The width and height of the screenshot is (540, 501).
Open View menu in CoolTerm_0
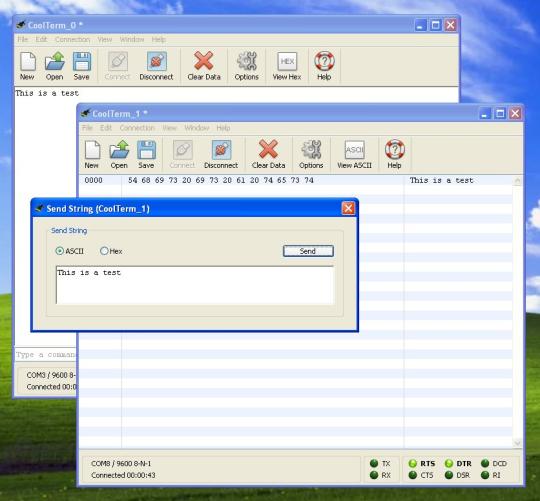coord(105,40)
